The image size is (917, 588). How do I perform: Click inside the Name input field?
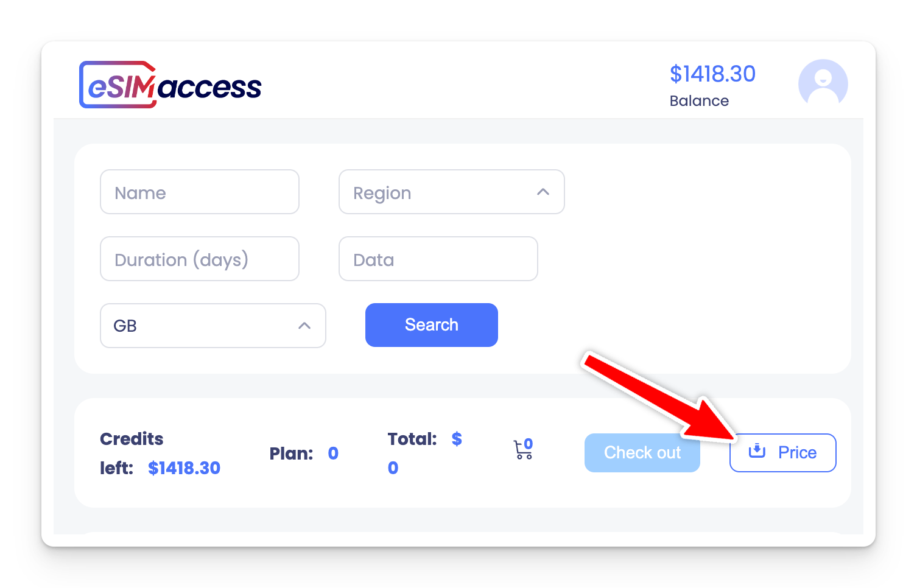pos(199,192)
